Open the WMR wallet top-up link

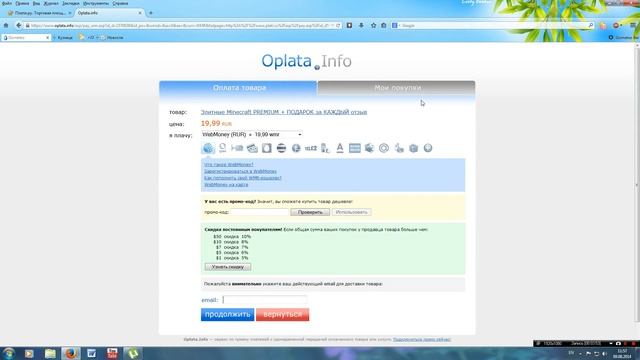pos(243,178)
